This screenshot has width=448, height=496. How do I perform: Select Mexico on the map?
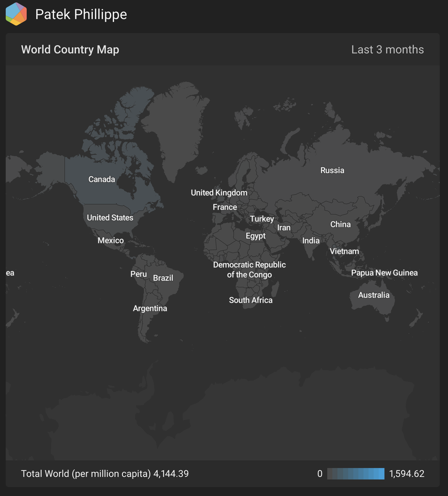click(110, 240)
